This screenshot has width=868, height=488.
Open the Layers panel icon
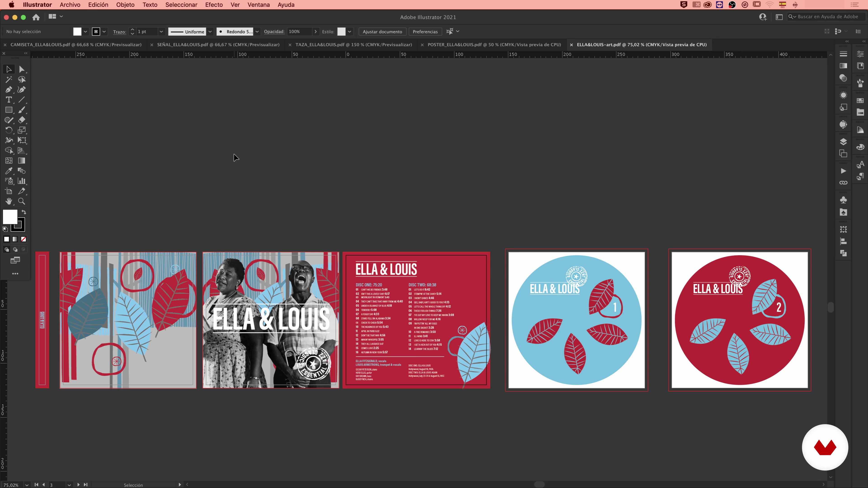pos(843,142)
